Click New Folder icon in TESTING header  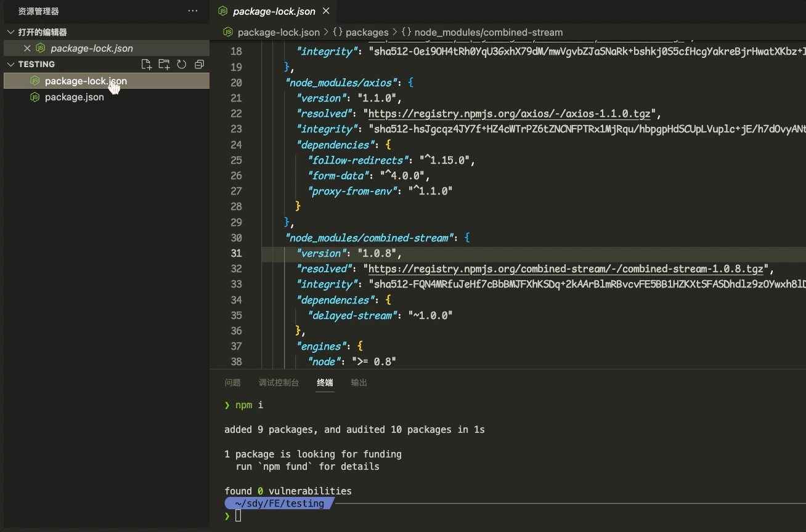click(x=164, y=64)
